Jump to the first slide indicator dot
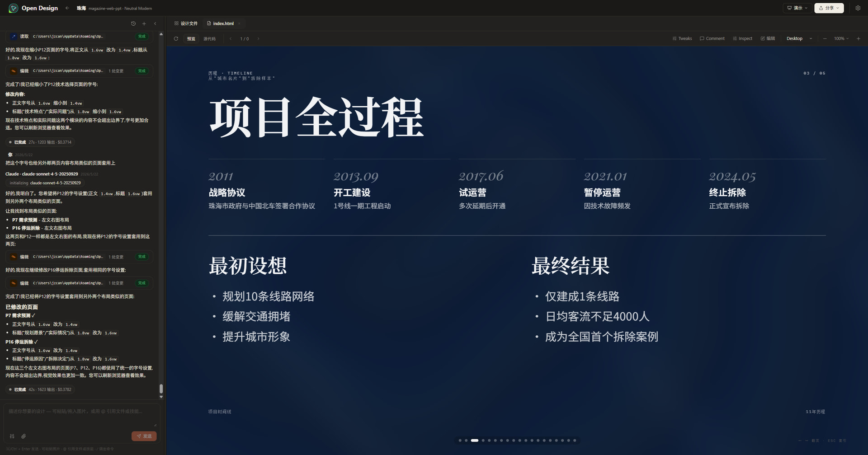 460,441
